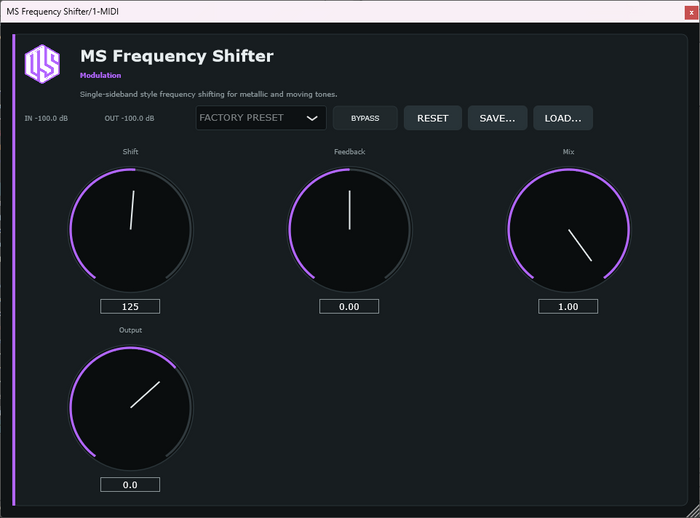
Task: Click the SAVE... button
Action: 497,118
